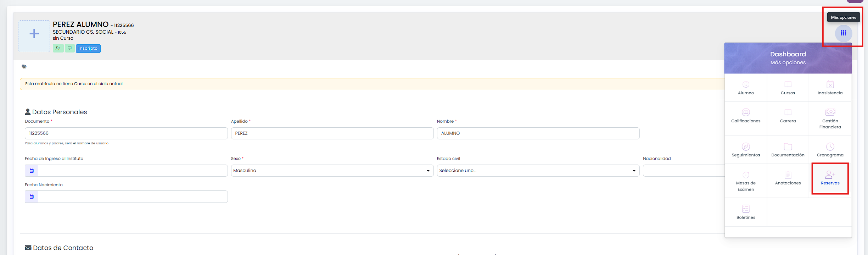The image size is (868, 255).
Task: Focus the Apellido input field
Action: (332, 133)
